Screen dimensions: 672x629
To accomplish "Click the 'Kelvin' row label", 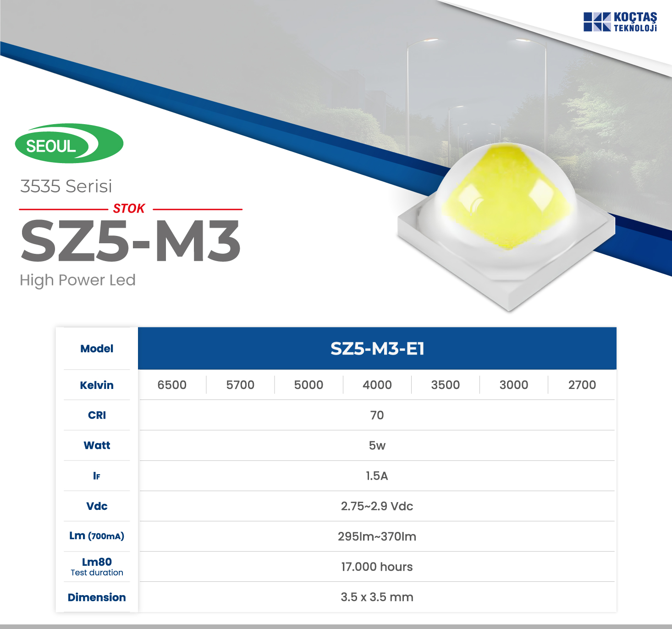I will [x=97, y=385].
